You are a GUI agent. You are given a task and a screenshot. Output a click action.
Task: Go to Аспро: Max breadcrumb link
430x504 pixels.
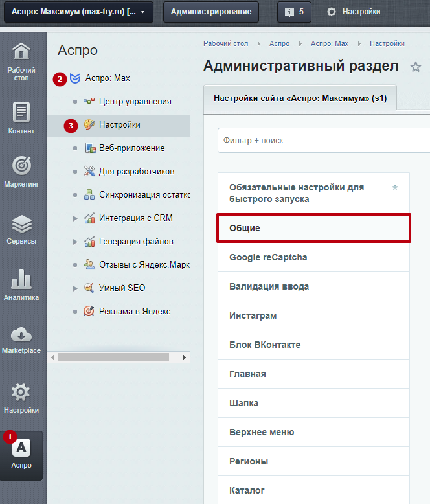coord(330,43)
